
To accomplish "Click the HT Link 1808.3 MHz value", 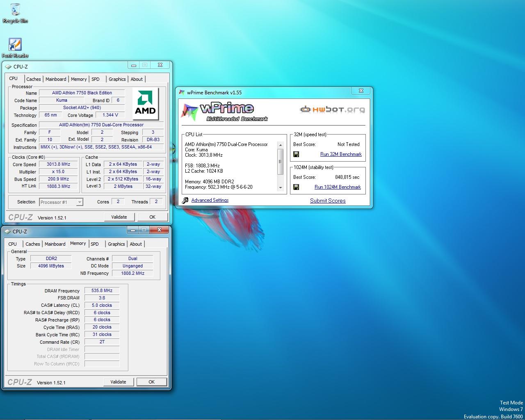I will (59, 186).
